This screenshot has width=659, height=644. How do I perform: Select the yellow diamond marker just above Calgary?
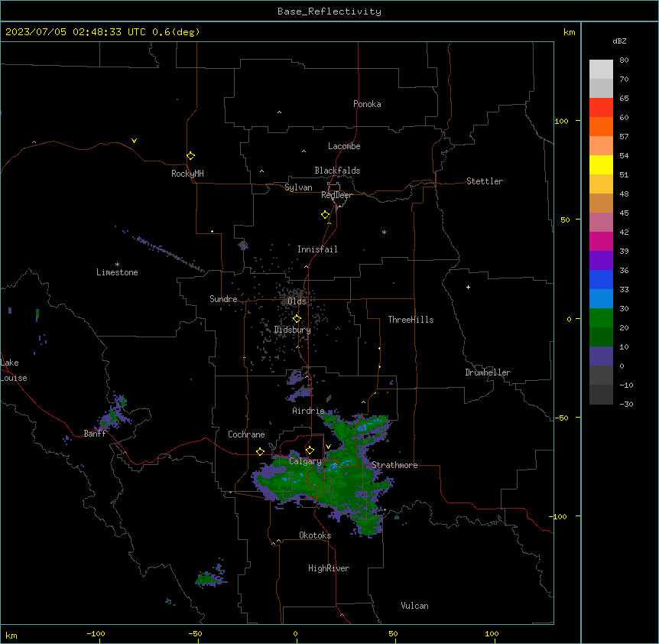pyautogui.click(x=310, y=450)
